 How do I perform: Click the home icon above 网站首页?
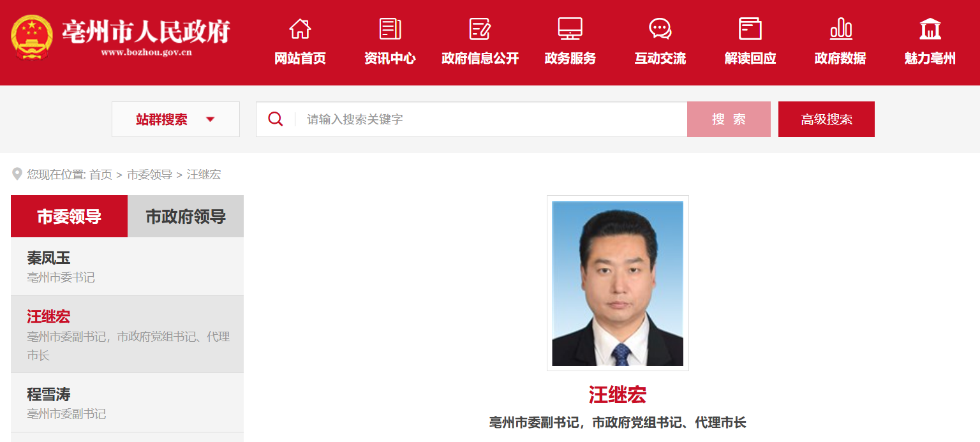click(300, 29)
